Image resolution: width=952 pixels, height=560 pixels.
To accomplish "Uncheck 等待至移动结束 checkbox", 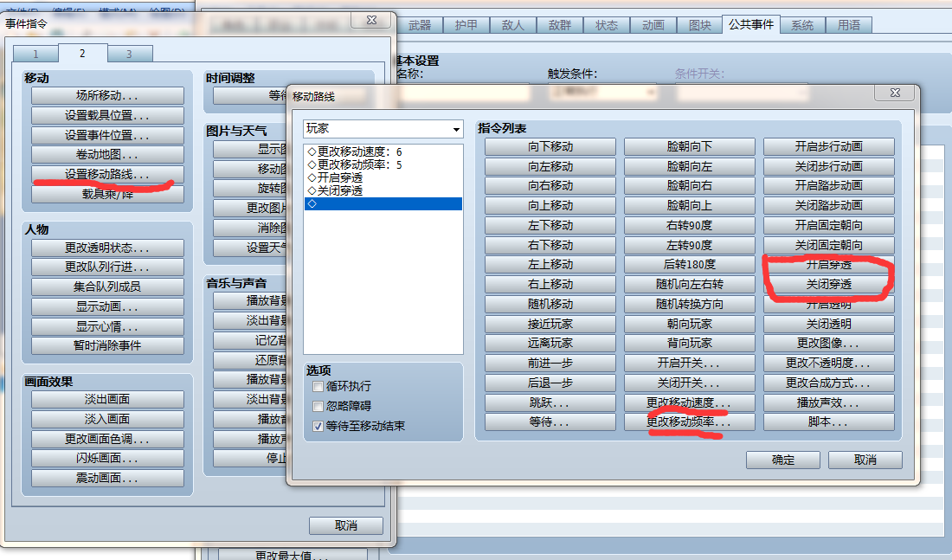I will (x=318, y=427).
